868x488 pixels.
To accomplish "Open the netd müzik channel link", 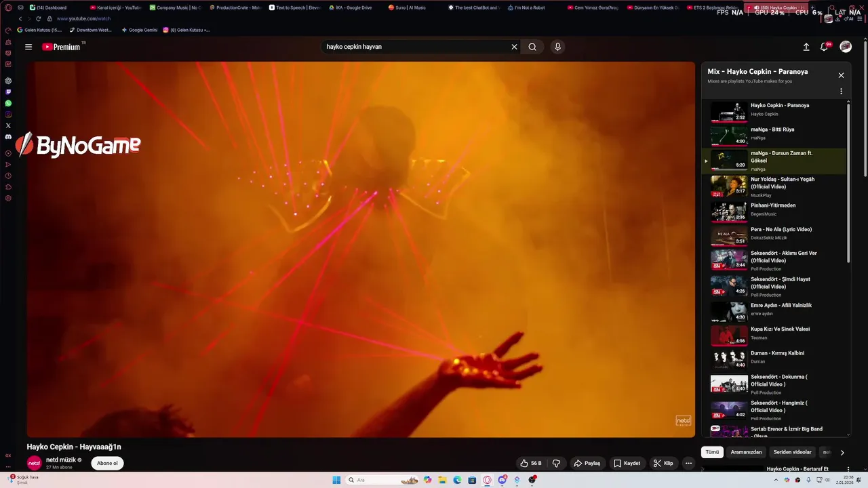I will [x=61, y=460].
